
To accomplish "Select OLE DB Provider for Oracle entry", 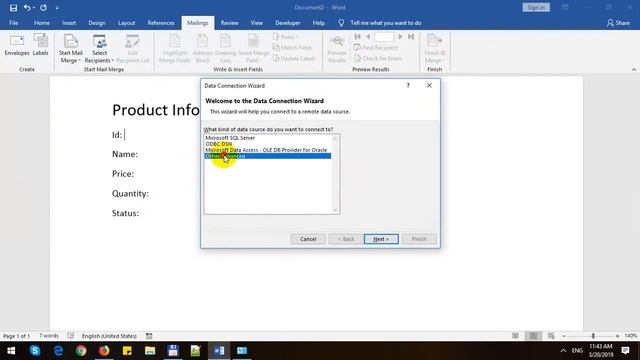I will (267, 150).
